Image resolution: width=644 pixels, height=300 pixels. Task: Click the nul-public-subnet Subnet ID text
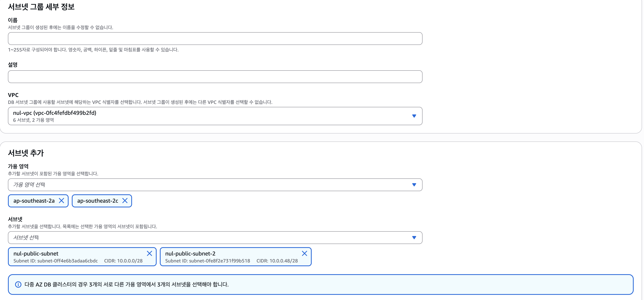pyautogui.click(x=56, y=261)
